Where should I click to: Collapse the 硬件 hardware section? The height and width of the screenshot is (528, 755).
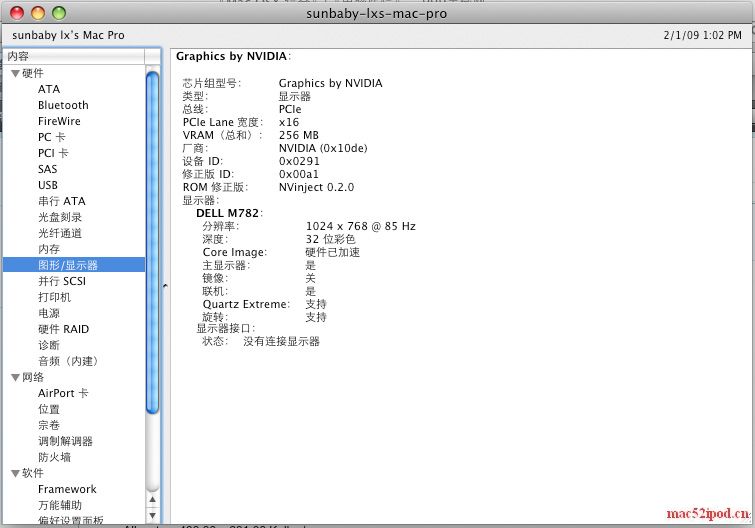point(15,74)
